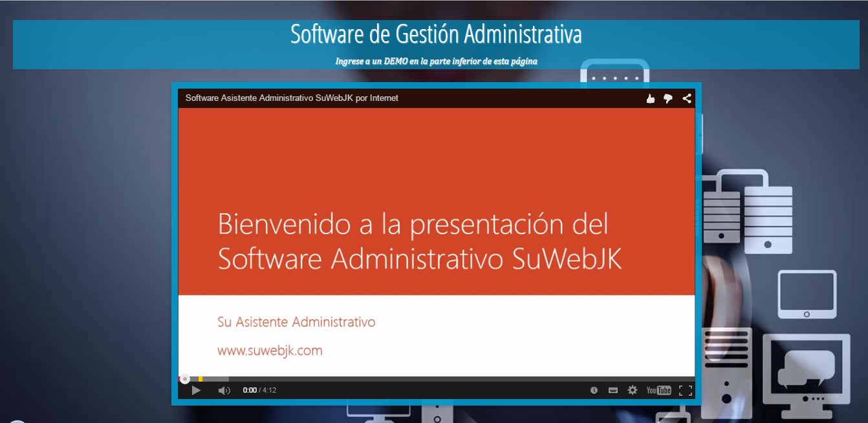Dislike the video with thumbs down
Viewport: 868px width, 423px height.
pos(668,98)
